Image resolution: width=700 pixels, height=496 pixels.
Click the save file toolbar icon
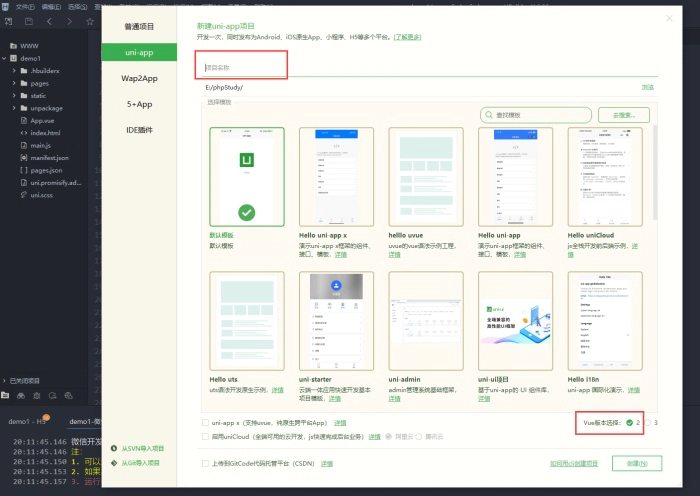29,21
